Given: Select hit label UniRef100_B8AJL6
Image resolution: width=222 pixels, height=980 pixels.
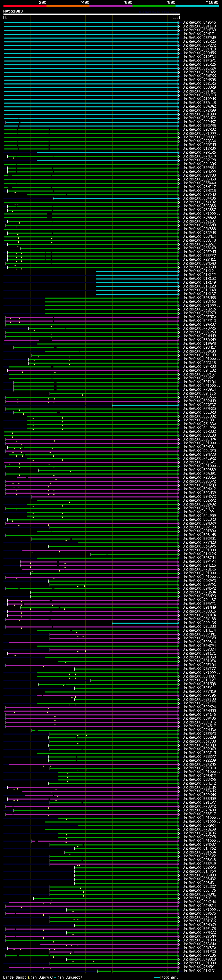Looking at the screenshot, I should [x=199, y=103].
